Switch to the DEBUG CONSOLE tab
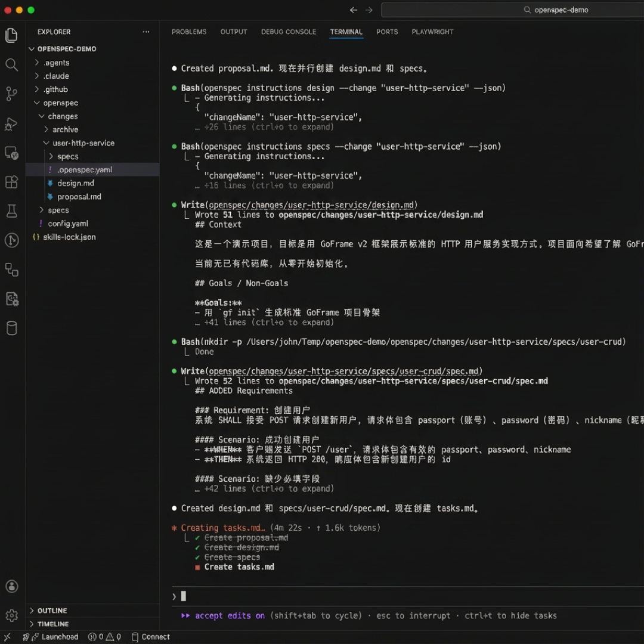The width and height of the screenshot is (644, 644). 289,32
